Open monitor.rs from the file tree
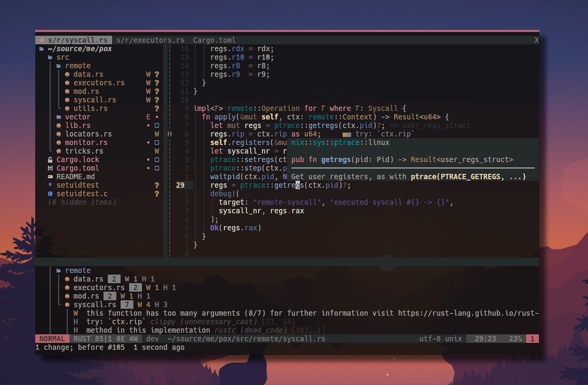The height and width of the screenshot is (385, 588). point(86,142)
